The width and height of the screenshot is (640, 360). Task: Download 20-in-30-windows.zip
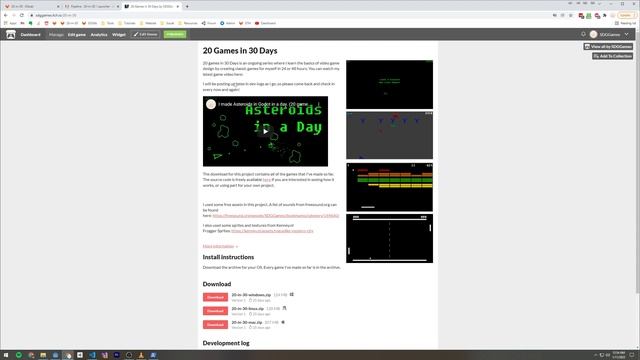(x=215, y=297)
